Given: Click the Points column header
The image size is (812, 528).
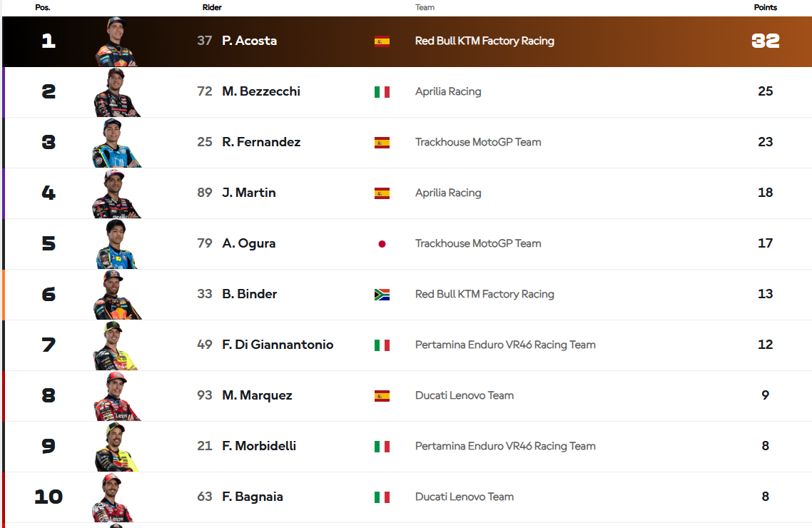Looking at the screenshot, I should 765,8.
